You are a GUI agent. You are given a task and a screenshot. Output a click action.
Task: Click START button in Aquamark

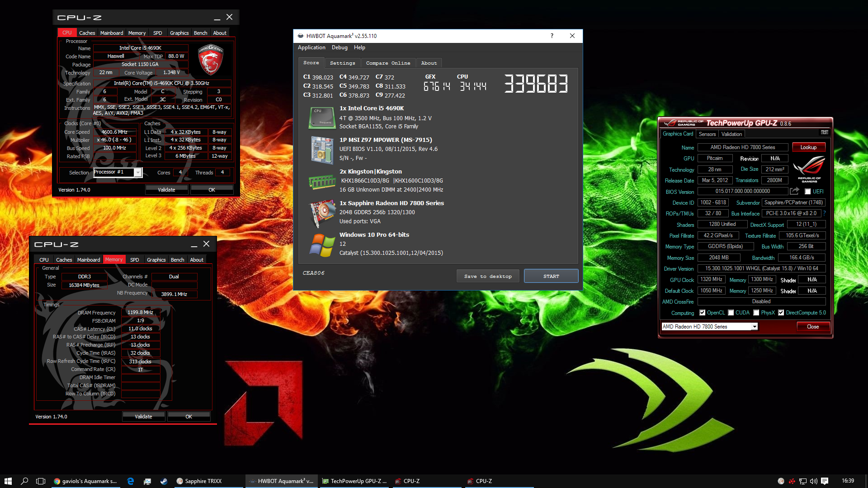(x=551, y=276)
